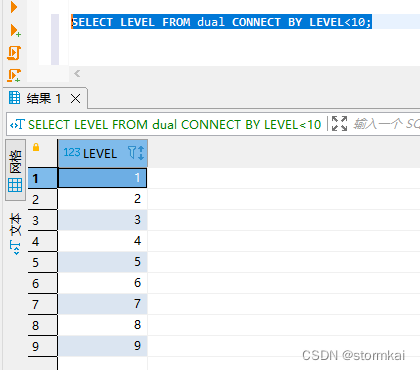
Task: Switch to the 文本 text view
Action: click(15, 234)
